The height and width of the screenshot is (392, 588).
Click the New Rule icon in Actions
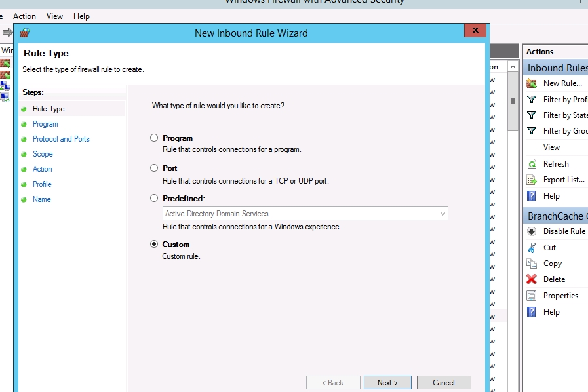(532, 83)
